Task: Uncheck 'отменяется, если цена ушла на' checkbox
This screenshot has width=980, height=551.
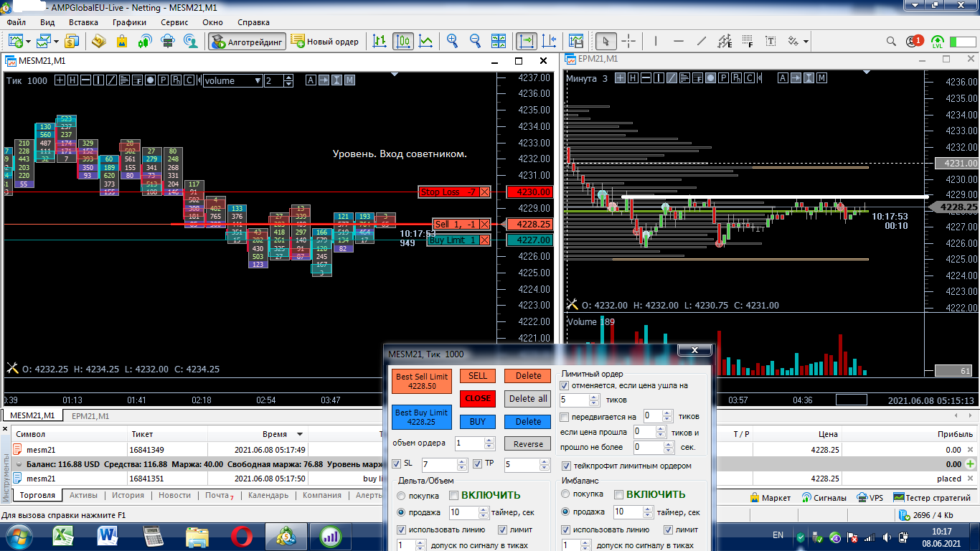Action: point(564,386)
